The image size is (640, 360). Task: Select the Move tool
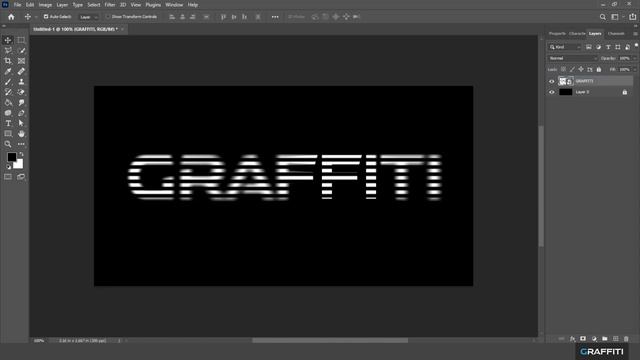pyautogui.click(x=8, y=40)
